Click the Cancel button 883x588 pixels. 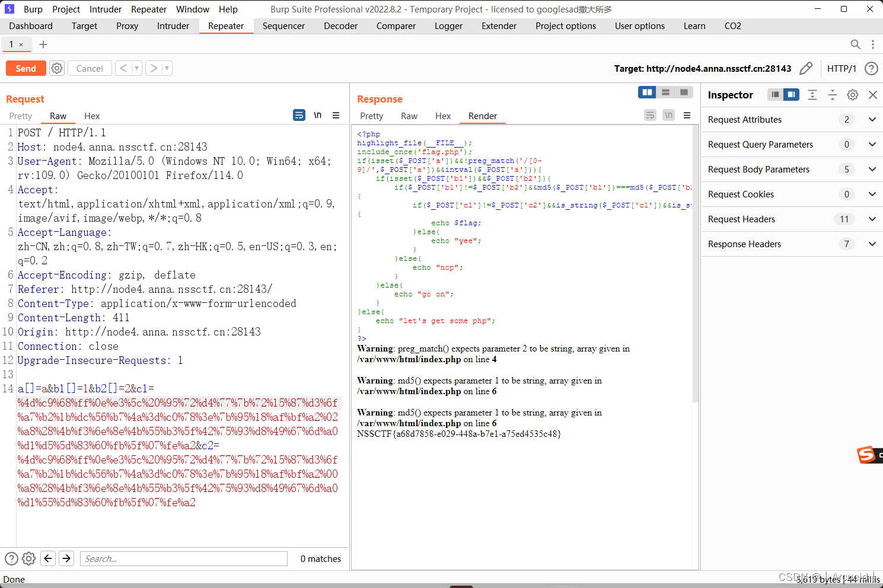click(x=90, y=69)
